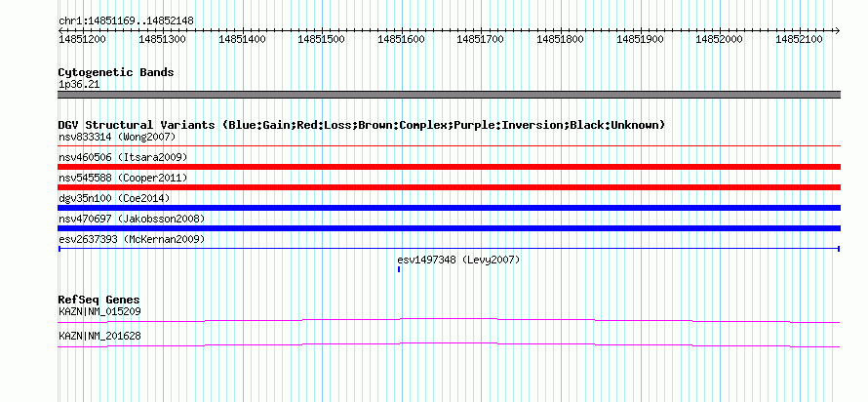Click the chr1:14851169..14852148 region label
Viewport: 868px width, 402px height.
tap(126, 21)
